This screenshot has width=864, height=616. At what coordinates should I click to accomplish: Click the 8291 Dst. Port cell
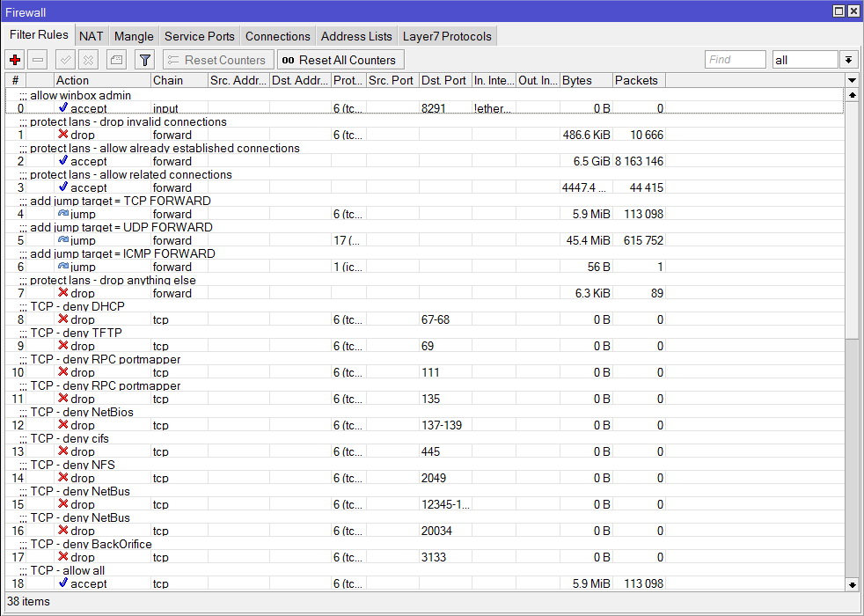click(x=445, y=108)
